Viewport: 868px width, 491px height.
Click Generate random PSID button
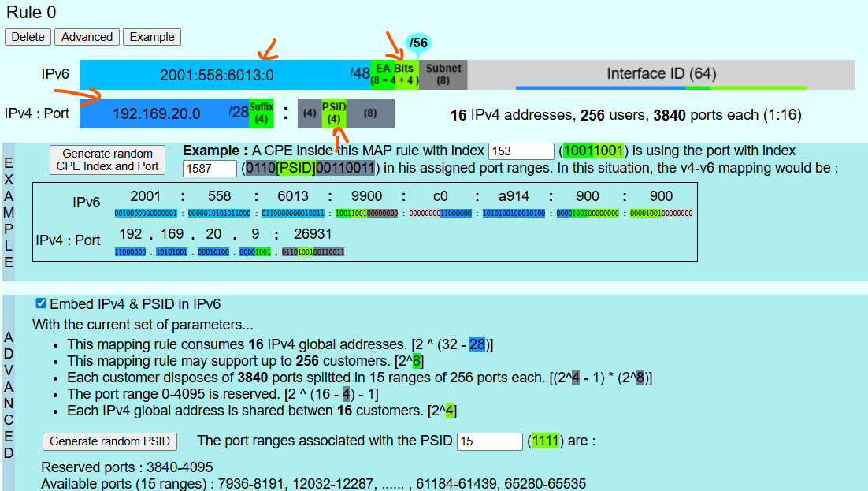109,441
